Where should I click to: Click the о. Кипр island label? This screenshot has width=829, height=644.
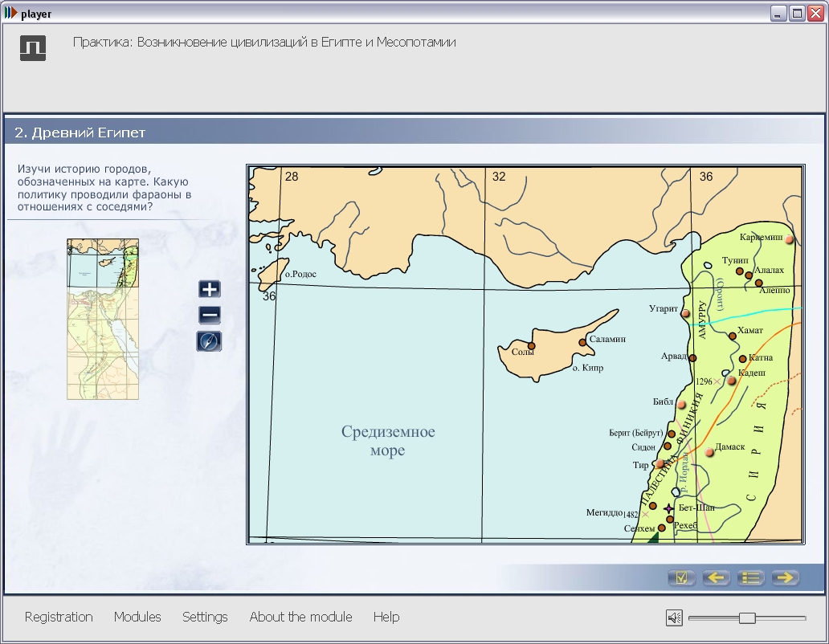coord(588,368)
